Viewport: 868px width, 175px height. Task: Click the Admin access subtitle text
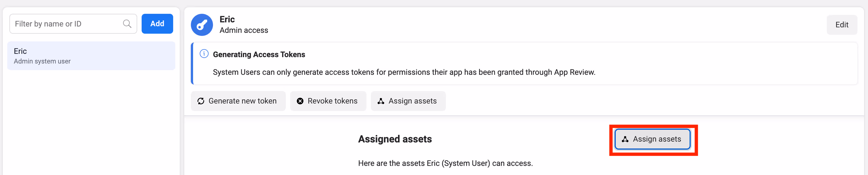(x=244, y=30)
